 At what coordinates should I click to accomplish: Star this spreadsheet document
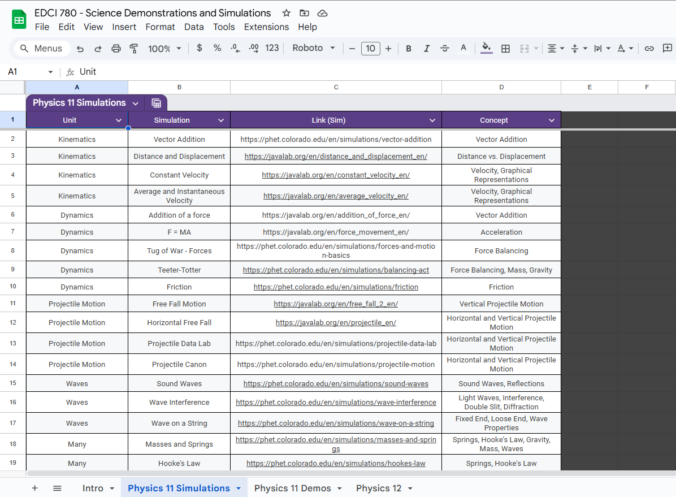pyautogui.click(x=286, y=13)
